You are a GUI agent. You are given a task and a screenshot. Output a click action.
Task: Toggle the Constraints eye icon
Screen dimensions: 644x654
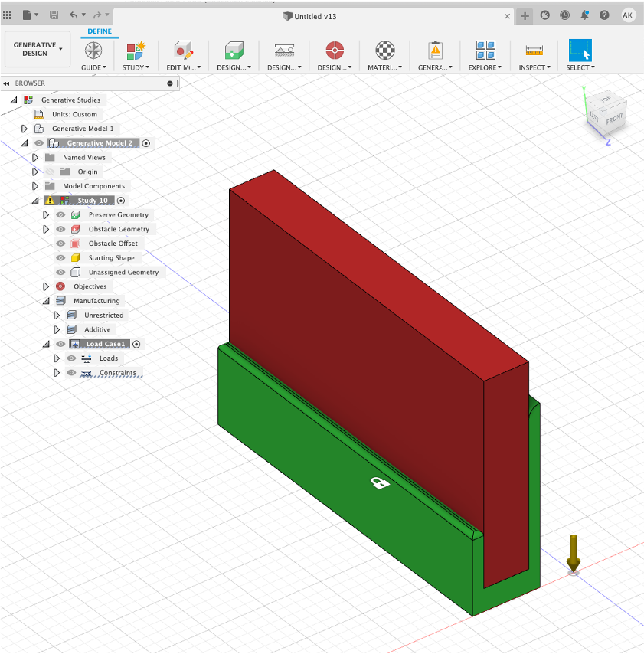72,372
